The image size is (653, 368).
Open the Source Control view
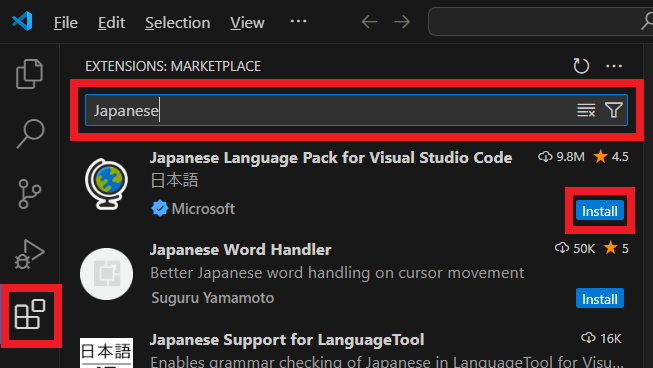point(30,194)
